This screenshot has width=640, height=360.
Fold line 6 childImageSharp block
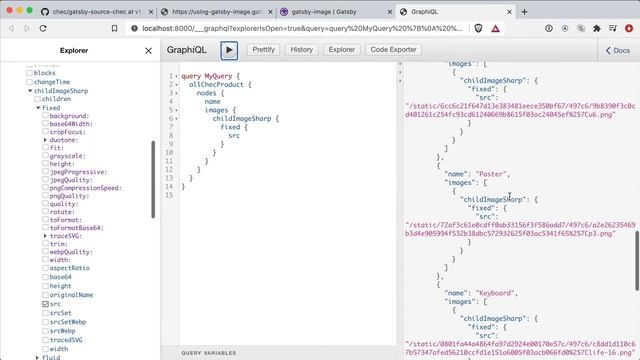pyautogui.click(x=176, y=119)
